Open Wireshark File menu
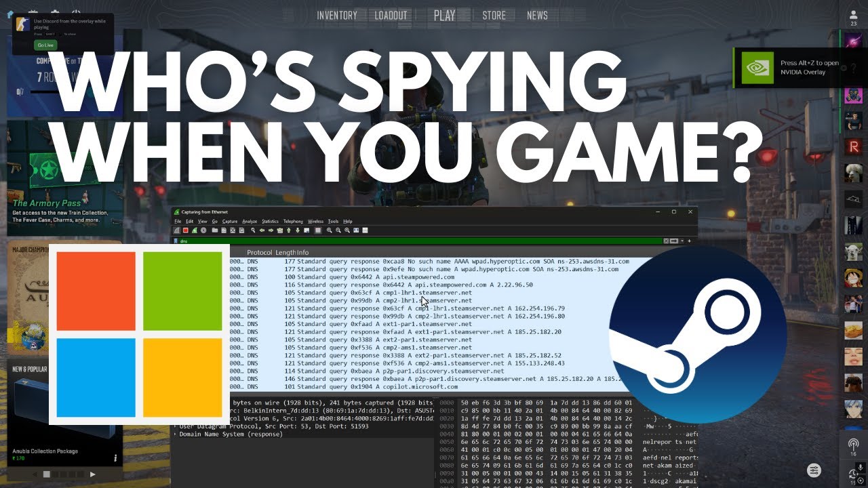Viewport: 868px width, 488px height. point(178,222)
